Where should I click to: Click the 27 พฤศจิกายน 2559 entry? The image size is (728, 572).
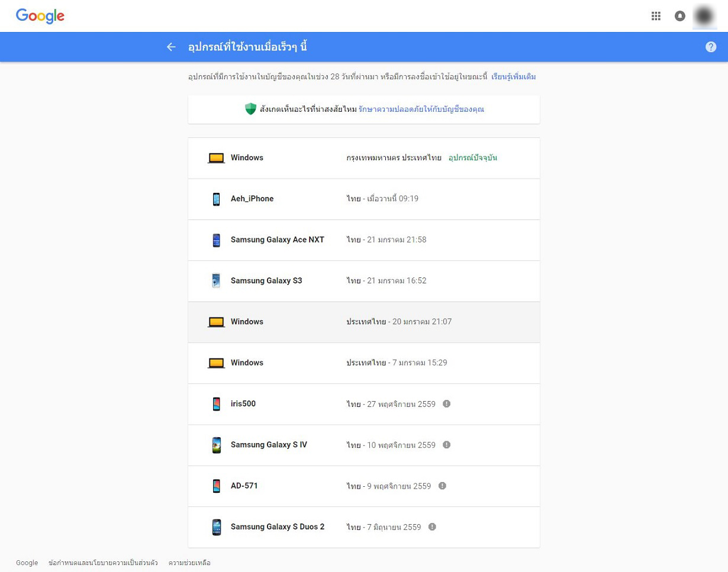click(391, 403)
